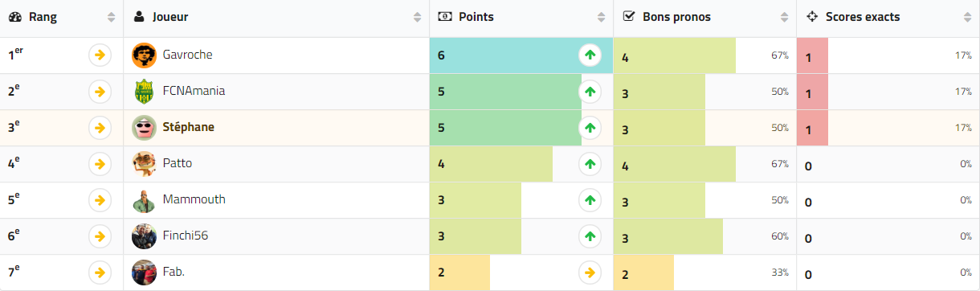Click the checkbox icon beside Bons pronos
This screenshot has width=980, height=291.
[629, 17]
